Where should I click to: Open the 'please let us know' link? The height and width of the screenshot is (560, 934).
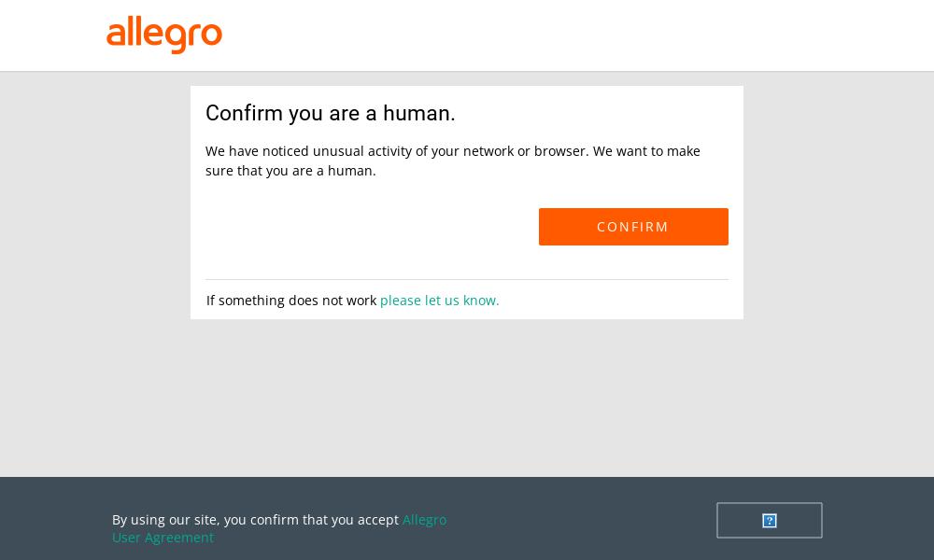tap(440, 301)
